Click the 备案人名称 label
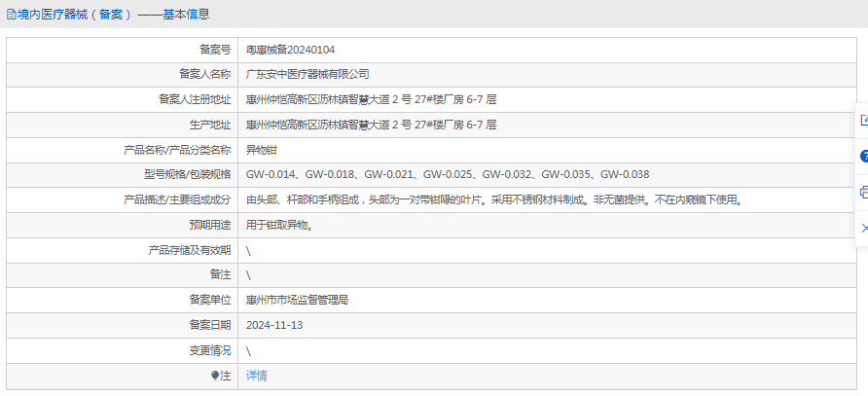 pos(204,75)
